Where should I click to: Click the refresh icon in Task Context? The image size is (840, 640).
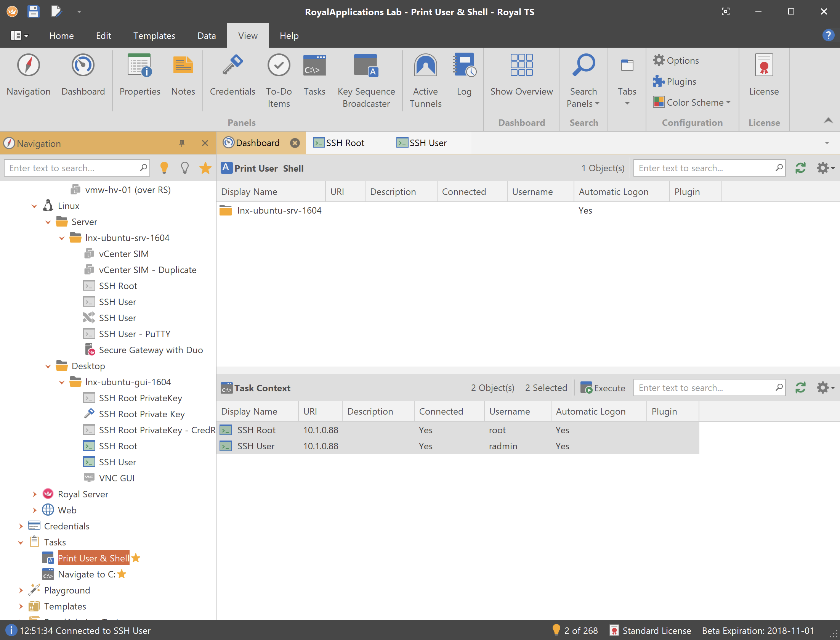click(800, 388)
